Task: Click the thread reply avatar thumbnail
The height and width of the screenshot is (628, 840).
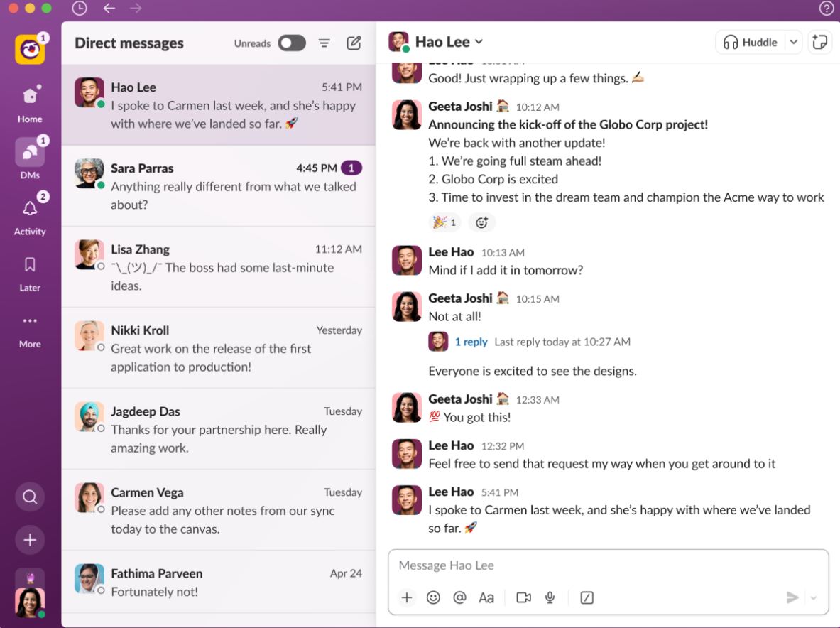Action: tap(437, 342)
